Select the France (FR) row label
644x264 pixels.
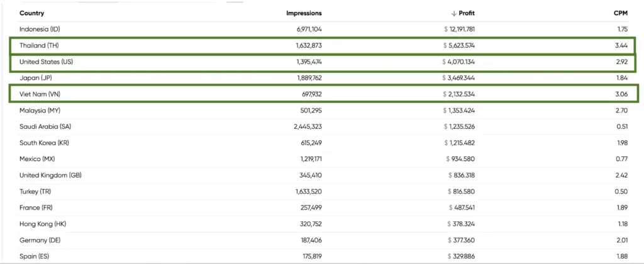35,208
